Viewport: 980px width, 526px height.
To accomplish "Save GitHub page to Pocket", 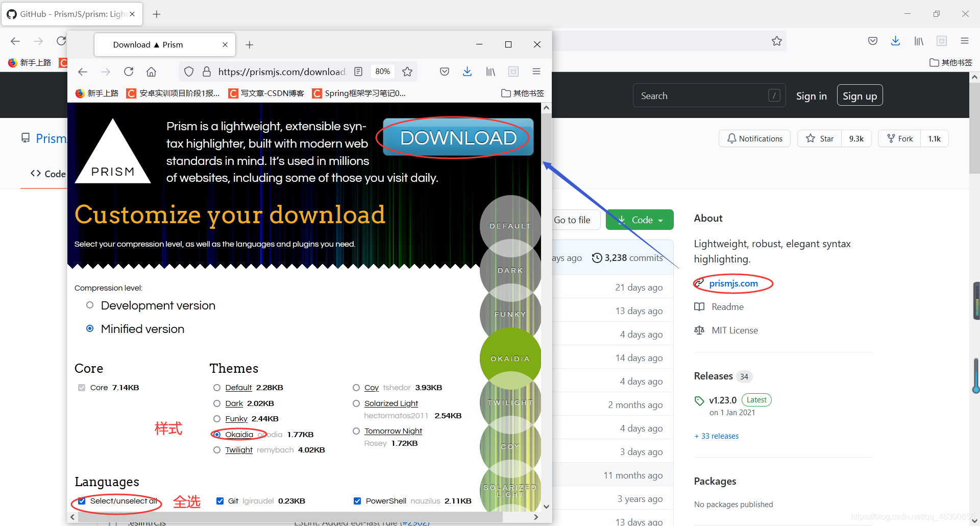I will coord(873,41).
